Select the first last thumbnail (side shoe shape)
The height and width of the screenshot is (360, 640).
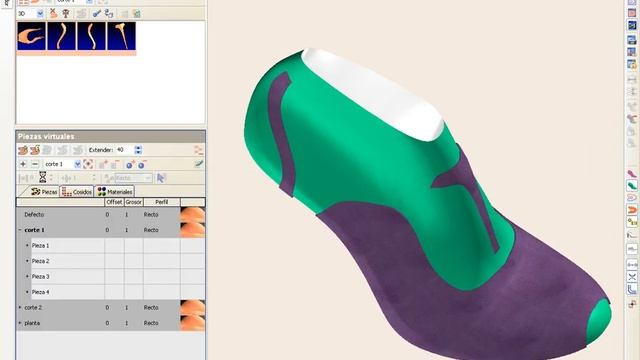click(x=31, y=36)
